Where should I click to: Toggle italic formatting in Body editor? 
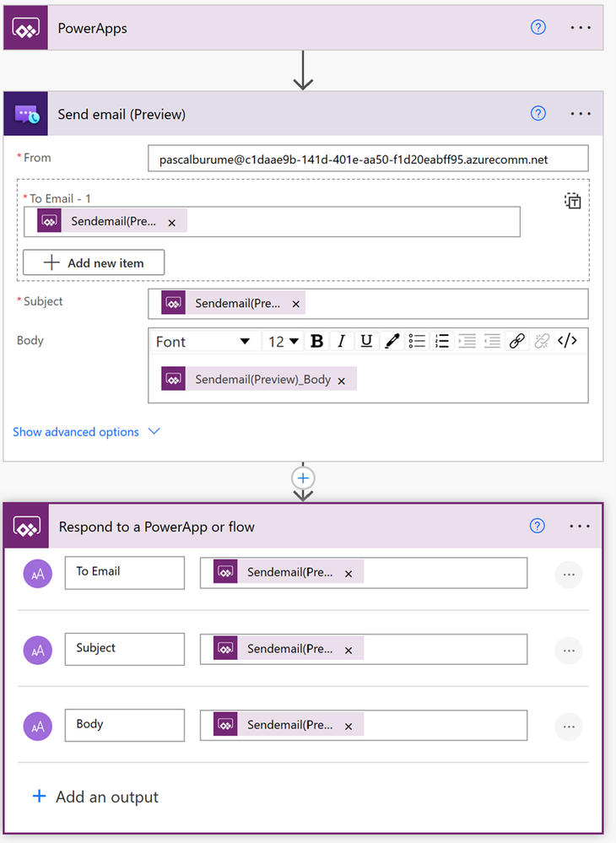(x=341, y=341)
